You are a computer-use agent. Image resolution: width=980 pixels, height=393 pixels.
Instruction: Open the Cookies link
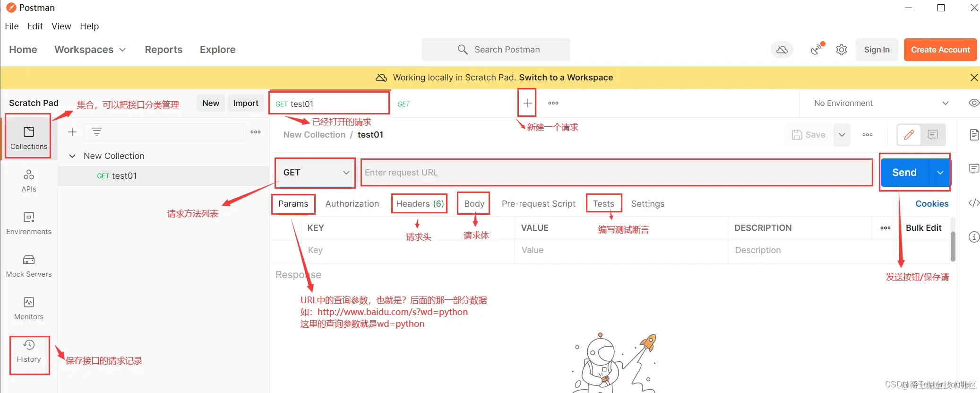[x=932, y=204]
